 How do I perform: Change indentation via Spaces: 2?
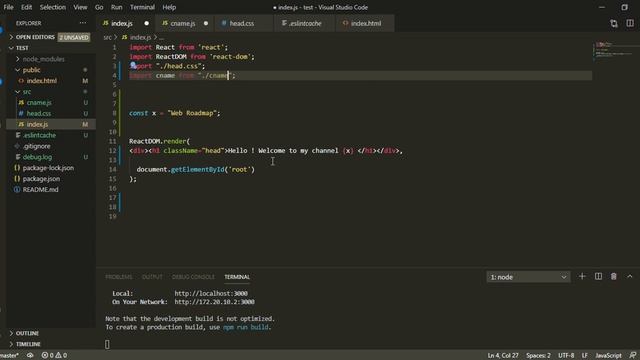click(x=538, y=356)
